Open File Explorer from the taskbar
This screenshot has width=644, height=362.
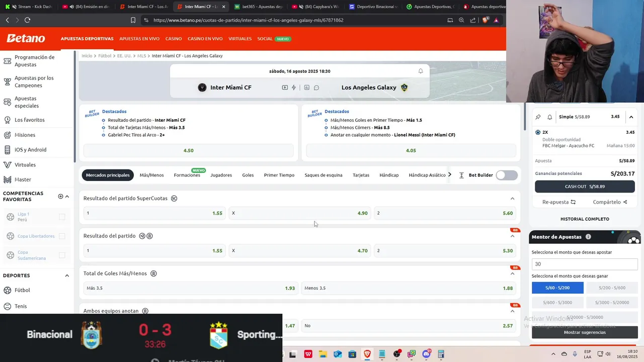323,354
